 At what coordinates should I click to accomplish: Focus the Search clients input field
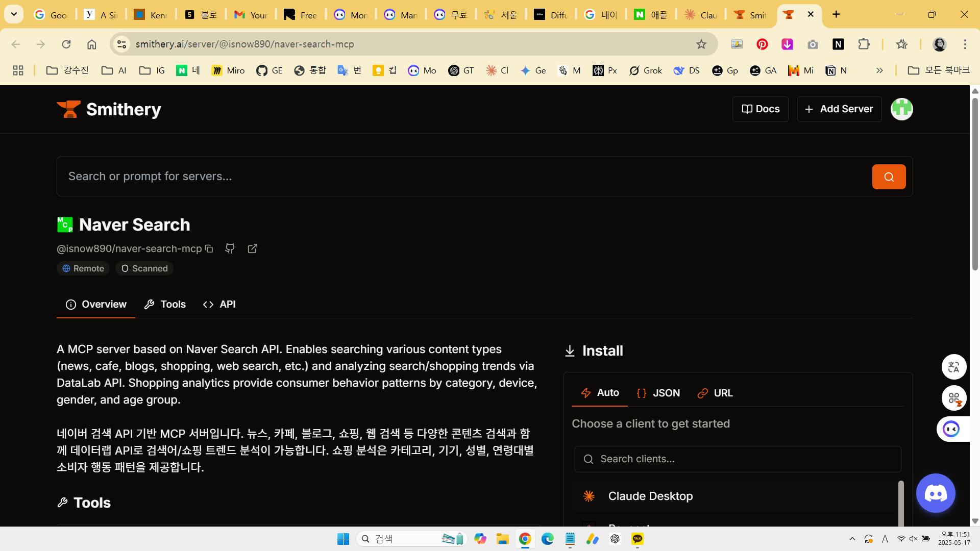point(738,459)
